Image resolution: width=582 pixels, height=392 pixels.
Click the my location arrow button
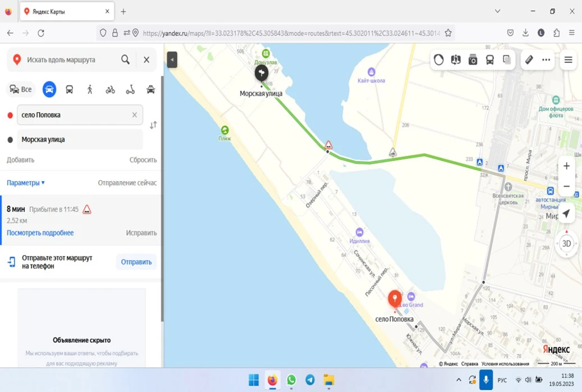(566, 213)
